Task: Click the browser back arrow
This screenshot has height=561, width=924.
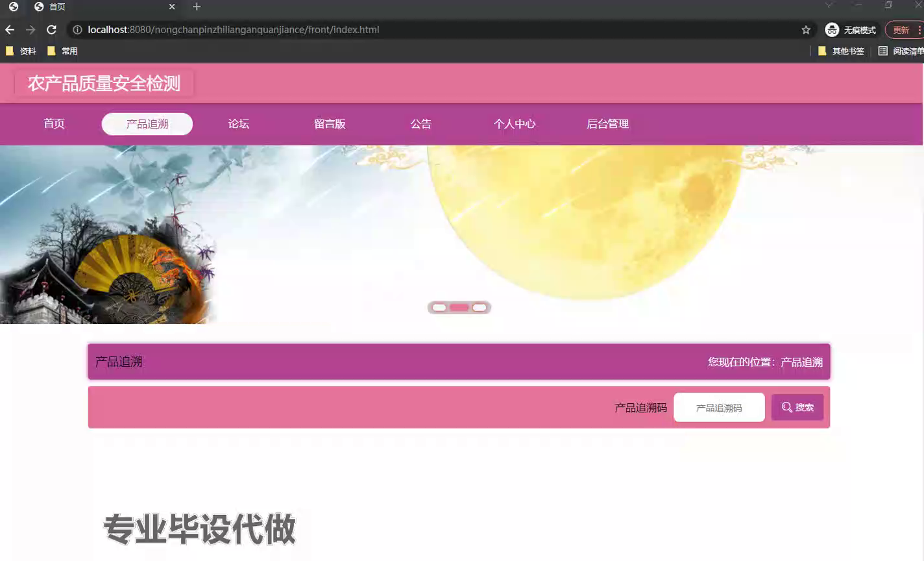Action: point(9,30)
